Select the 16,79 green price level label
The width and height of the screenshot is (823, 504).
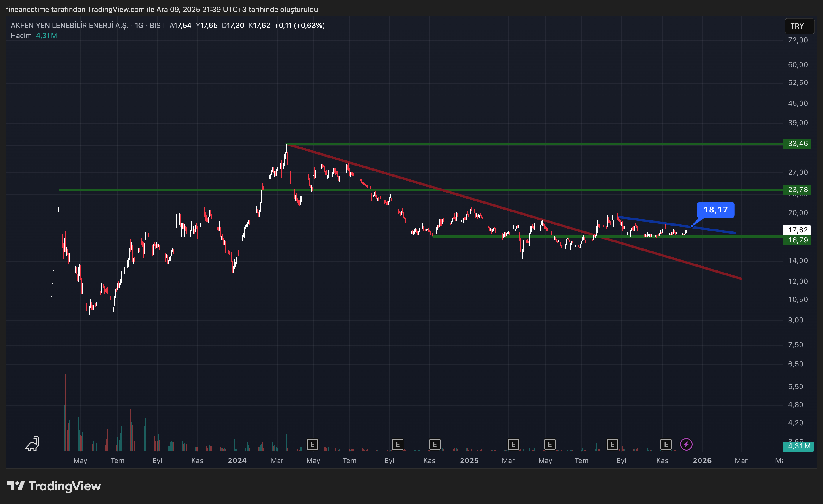[797, 240]
